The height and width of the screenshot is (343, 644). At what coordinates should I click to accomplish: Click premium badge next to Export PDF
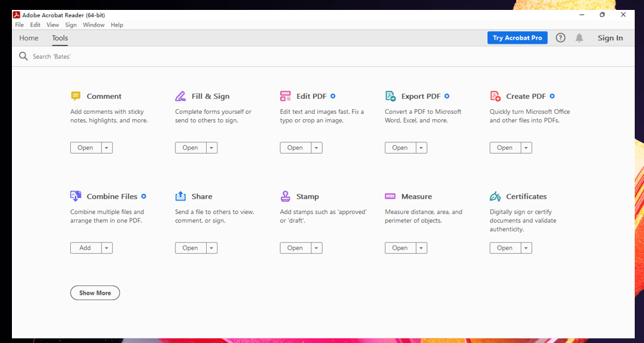(447, 96)
